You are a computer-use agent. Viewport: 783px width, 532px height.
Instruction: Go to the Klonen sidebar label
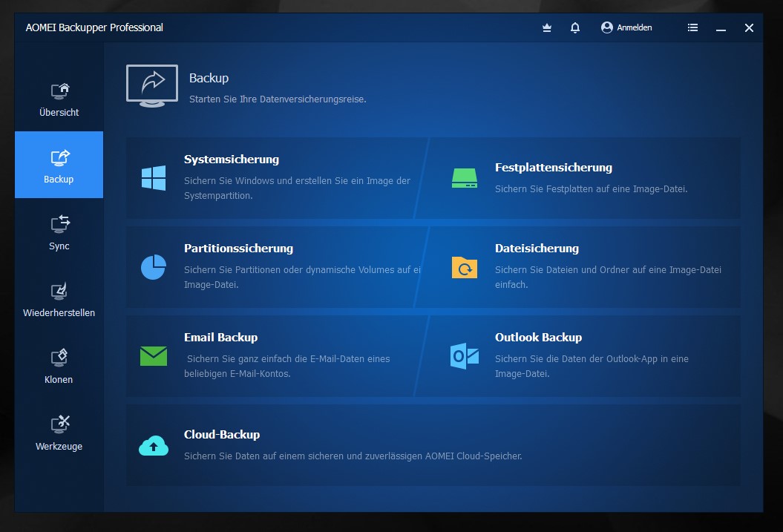[59, 380]
